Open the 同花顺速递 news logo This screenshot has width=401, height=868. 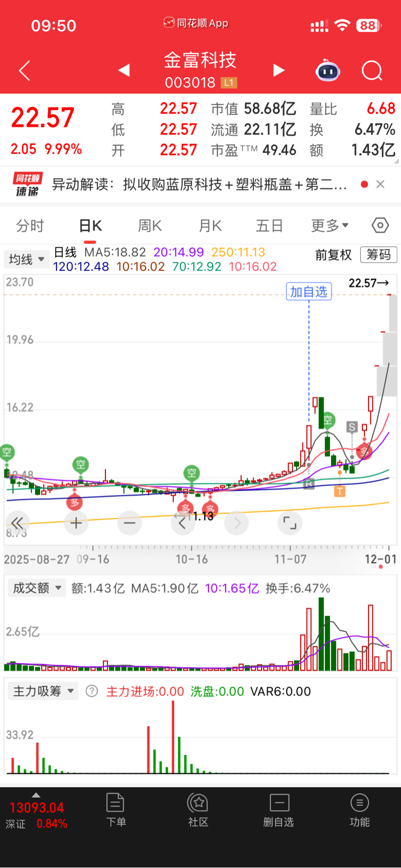(x=27, y=184)
